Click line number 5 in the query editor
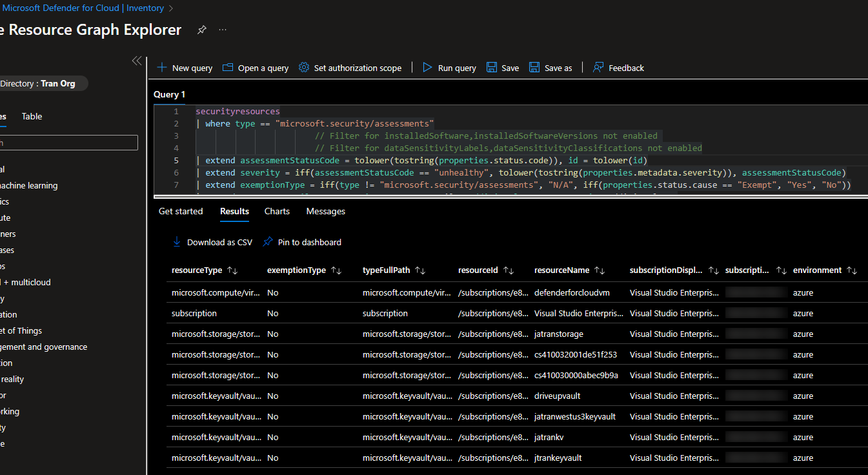Viewport: 868px width, 475px height. 176,160
